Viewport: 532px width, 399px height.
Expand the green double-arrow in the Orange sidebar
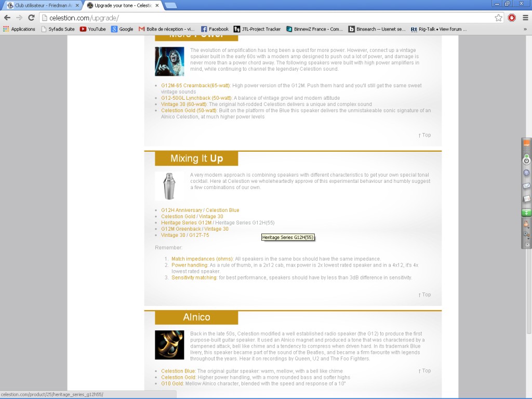[526, 212]
